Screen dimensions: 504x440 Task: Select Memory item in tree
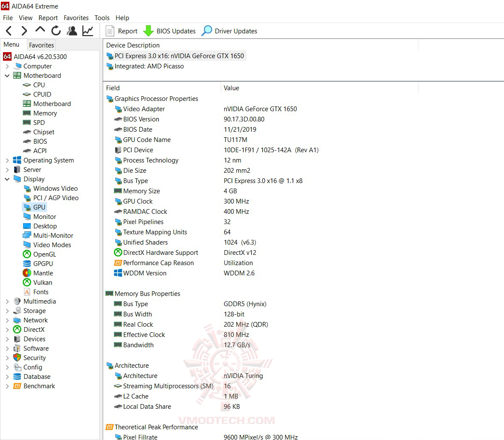(x=45, y=113)
